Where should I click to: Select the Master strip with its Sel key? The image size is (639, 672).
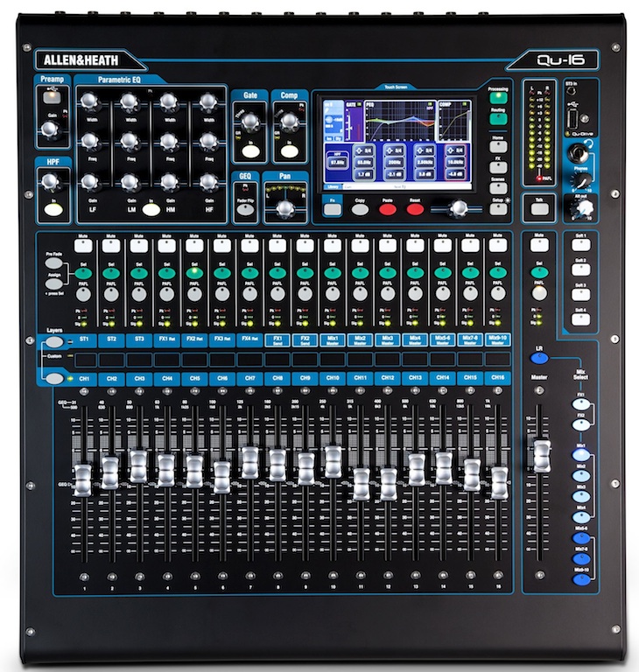tap(539, 272)
